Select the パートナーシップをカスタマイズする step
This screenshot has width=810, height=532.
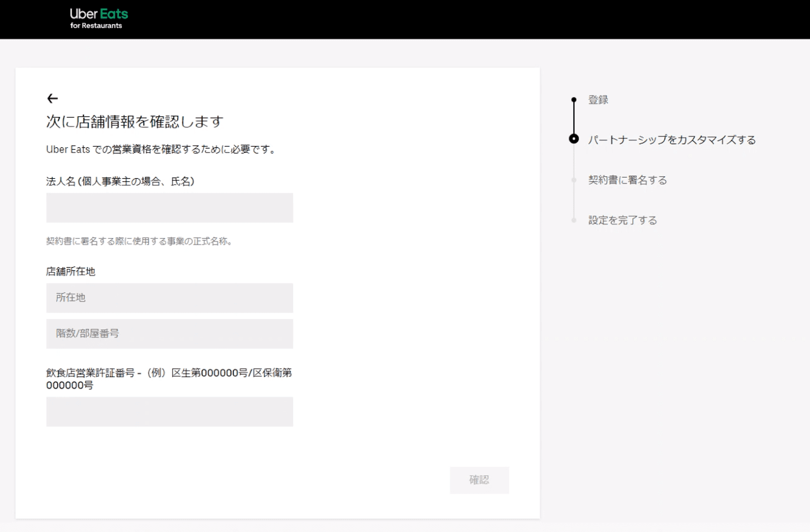[672, 140]
